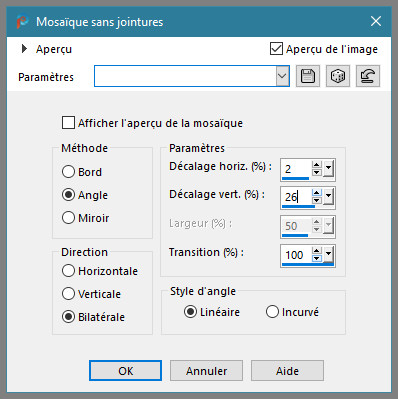Close the Mosaïque sans jointures dialog

[x=376, y=21]
